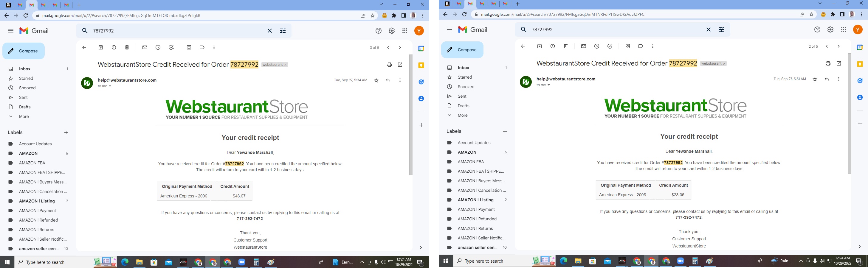Archive the email in the left Gmail window

100,47
